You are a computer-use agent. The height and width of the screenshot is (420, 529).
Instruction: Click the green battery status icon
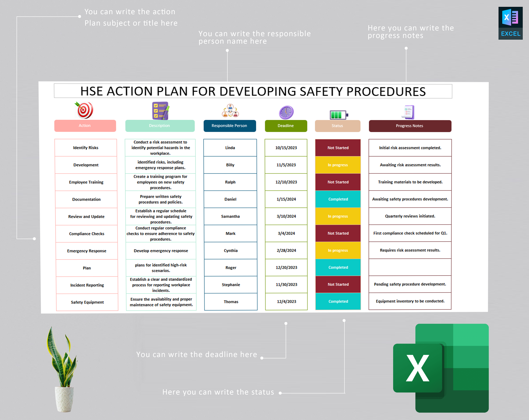339,114
